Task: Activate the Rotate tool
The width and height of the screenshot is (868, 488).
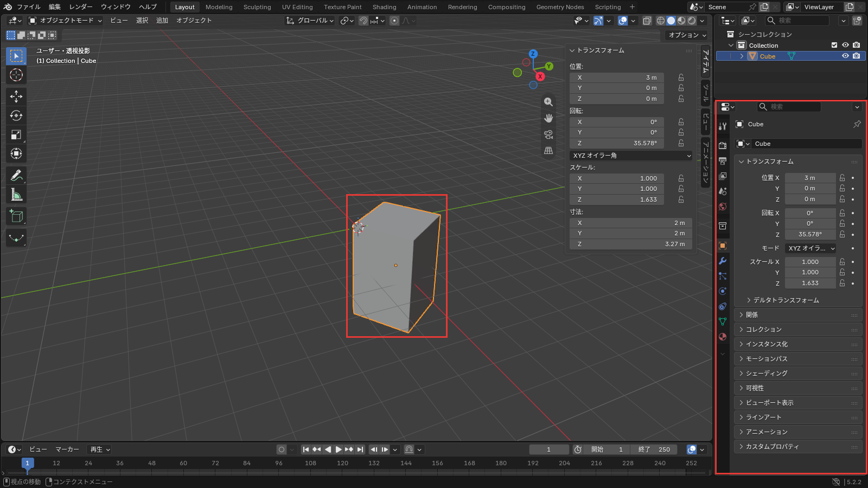Action: pyautogui.click(x=16, y=115)
